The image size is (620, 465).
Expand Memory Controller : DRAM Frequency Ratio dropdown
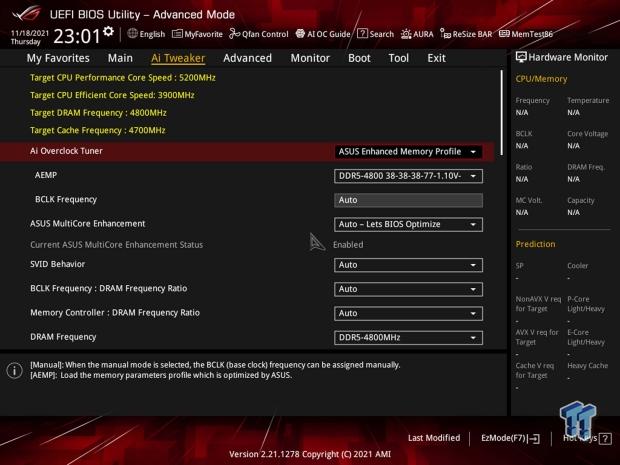coord(408,313)
